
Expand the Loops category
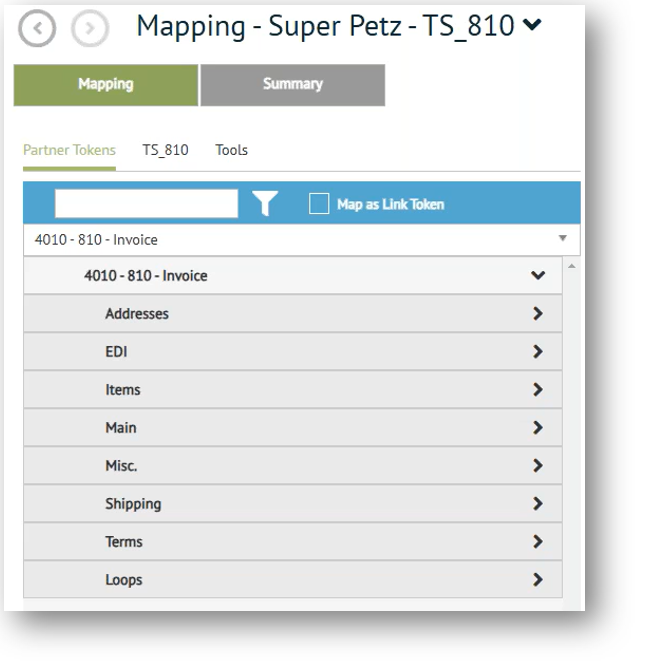[x=538, y=580]
